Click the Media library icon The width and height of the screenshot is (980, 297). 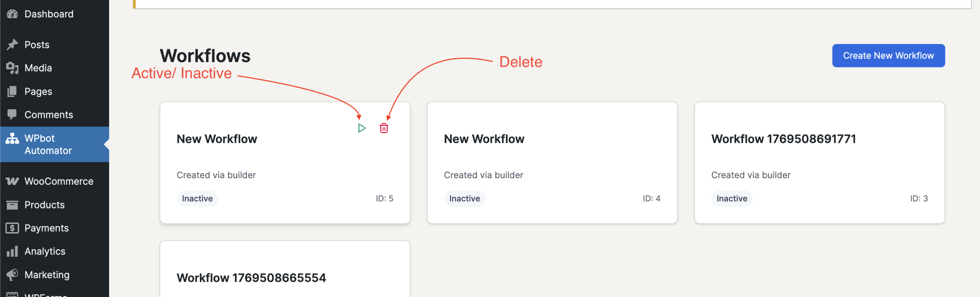coord(12,68)
